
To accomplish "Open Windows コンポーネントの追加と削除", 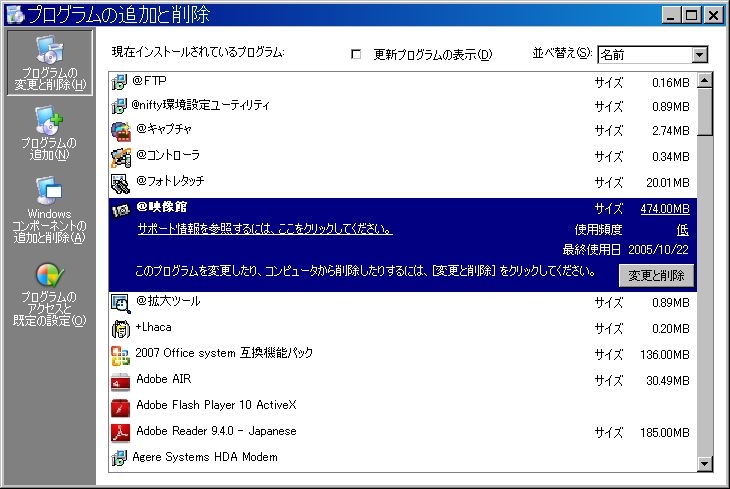I will click(50, 210).
